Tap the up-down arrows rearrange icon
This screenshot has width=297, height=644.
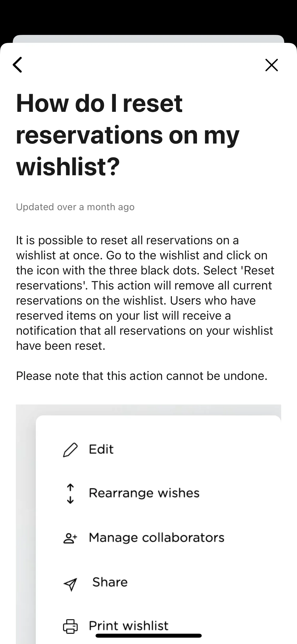tap(70, 494)
